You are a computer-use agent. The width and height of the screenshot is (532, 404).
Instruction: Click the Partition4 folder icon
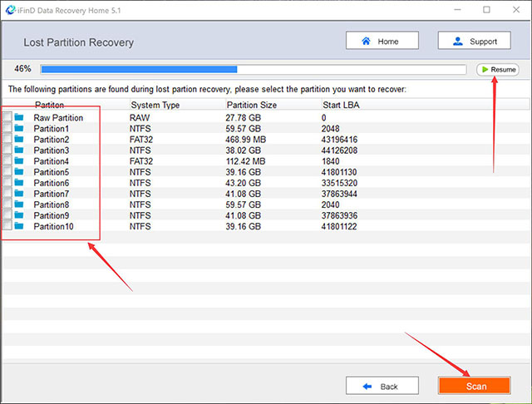(x=19, y=160)
